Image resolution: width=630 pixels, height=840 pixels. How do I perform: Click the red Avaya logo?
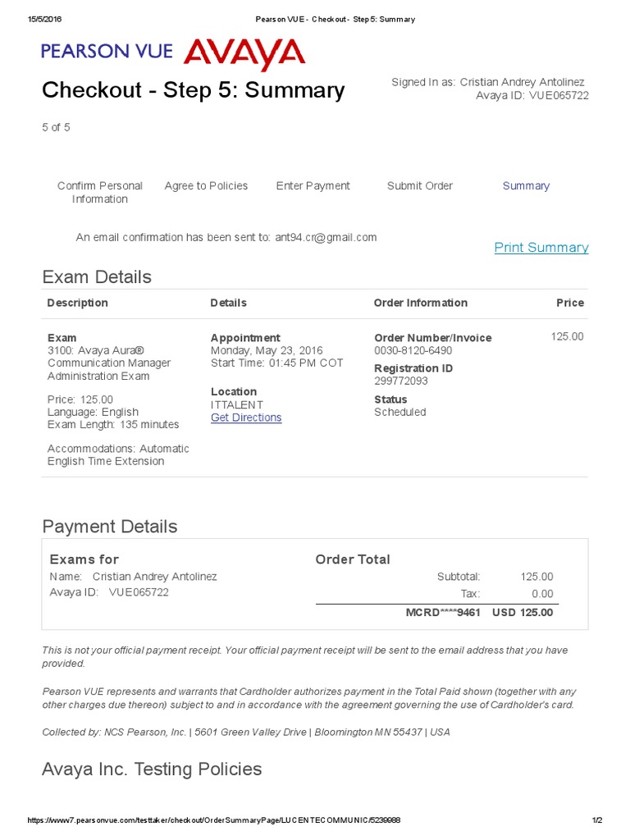click(244, 54)
